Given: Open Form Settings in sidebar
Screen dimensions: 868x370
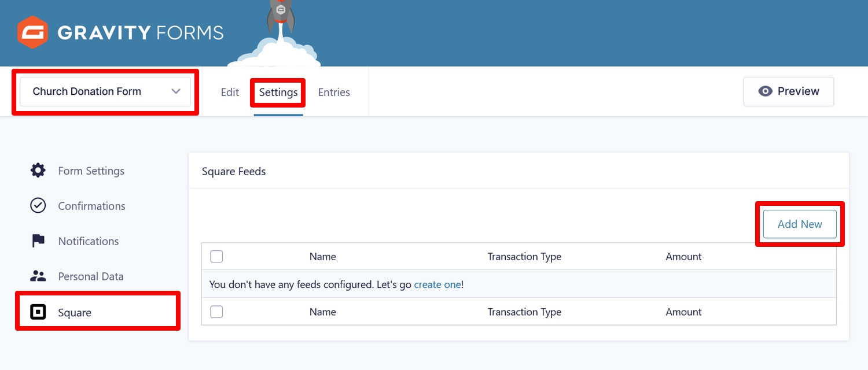Looking at the screenshot, I should coord(91,171).
